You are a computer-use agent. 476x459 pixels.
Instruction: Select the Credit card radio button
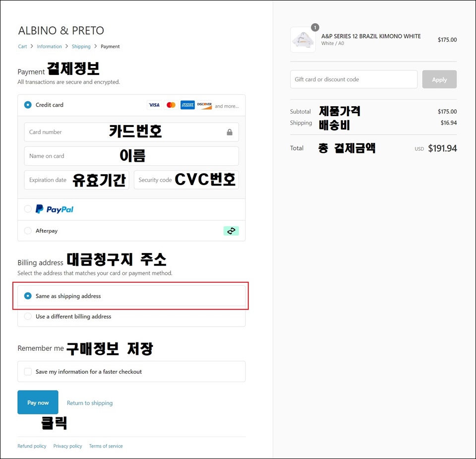click(28, 105)
